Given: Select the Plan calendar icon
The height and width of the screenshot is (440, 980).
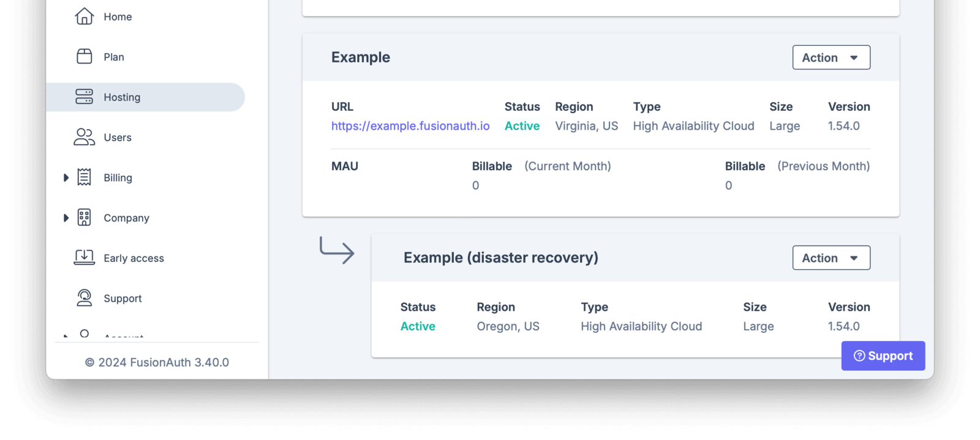Looking at the screenshot, I should (x=85, y=56).
